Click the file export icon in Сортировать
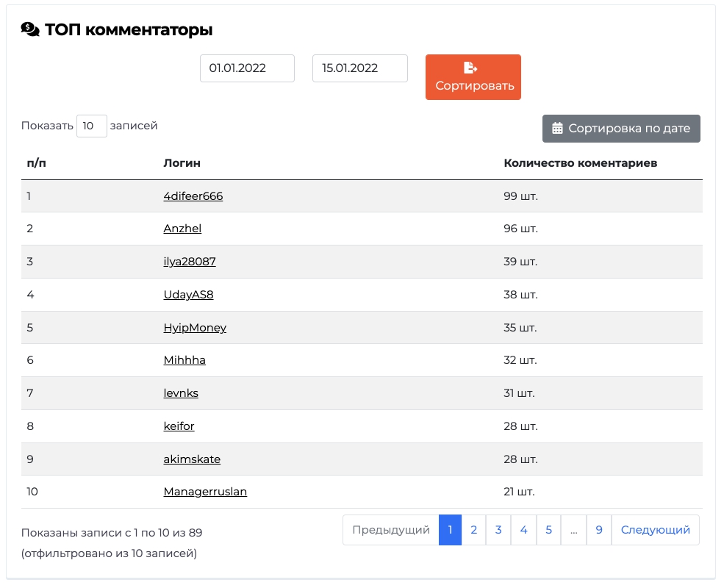 click(470, 68)
